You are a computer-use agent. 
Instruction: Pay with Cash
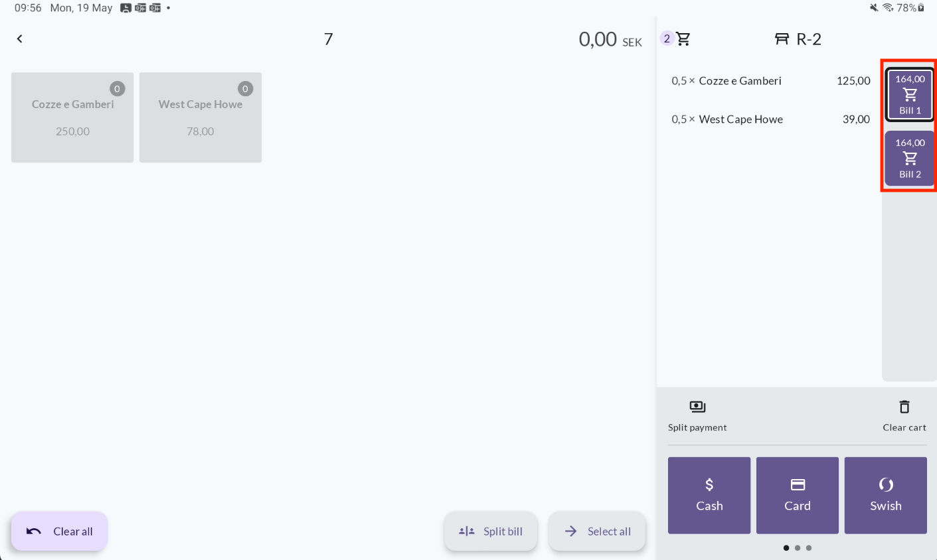[709, 495]
